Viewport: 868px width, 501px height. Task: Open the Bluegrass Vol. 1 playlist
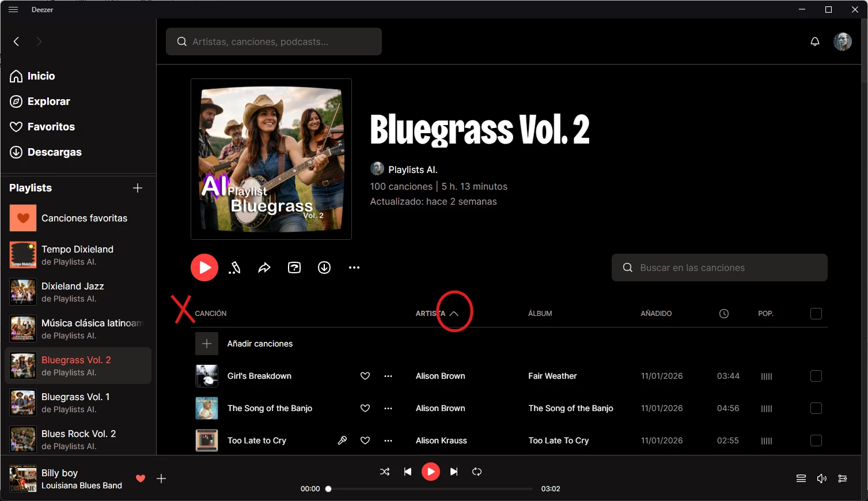[78, 402]
